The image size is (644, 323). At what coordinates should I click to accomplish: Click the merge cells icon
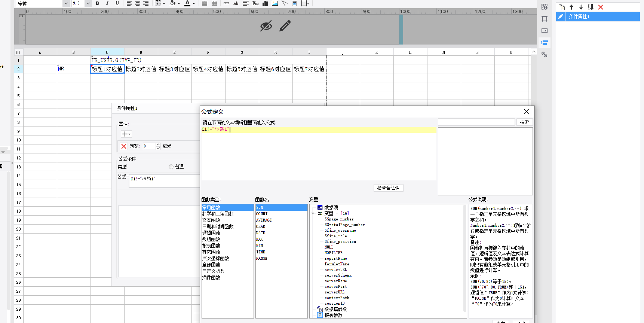[205, 3]
